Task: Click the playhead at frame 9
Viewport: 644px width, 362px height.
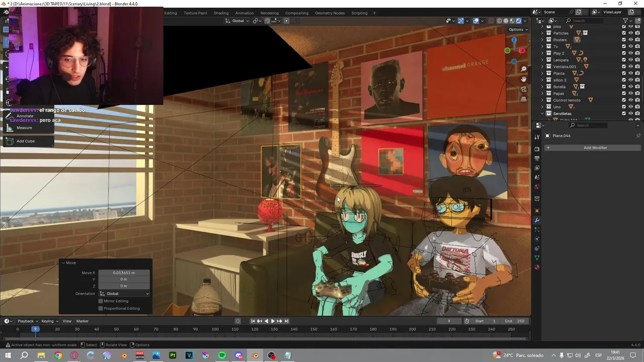Action: tap(35, 329)
